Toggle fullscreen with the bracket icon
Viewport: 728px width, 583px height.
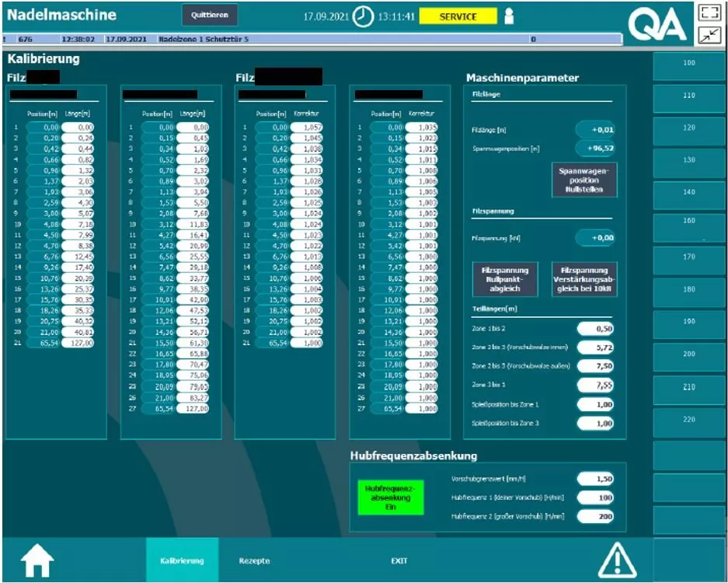[709, 12]
